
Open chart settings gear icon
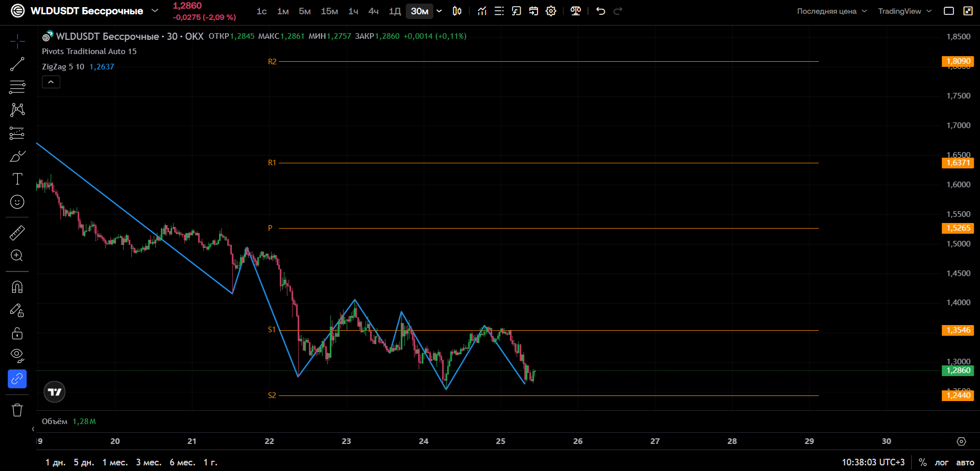(x=551, y=11)
